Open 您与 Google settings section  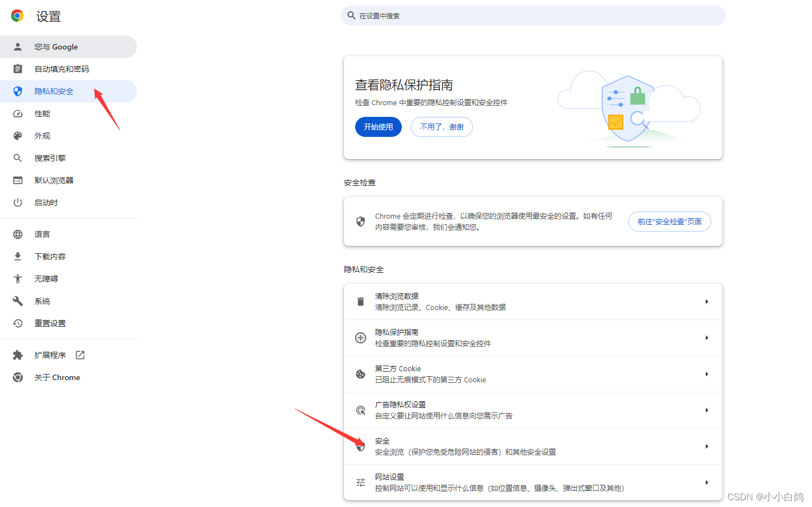[68, 47]
